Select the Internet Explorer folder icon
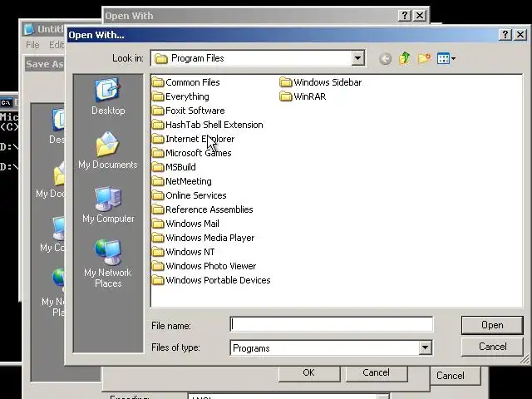This screenshot has height=399, width=532. click(x=158, y=139)
